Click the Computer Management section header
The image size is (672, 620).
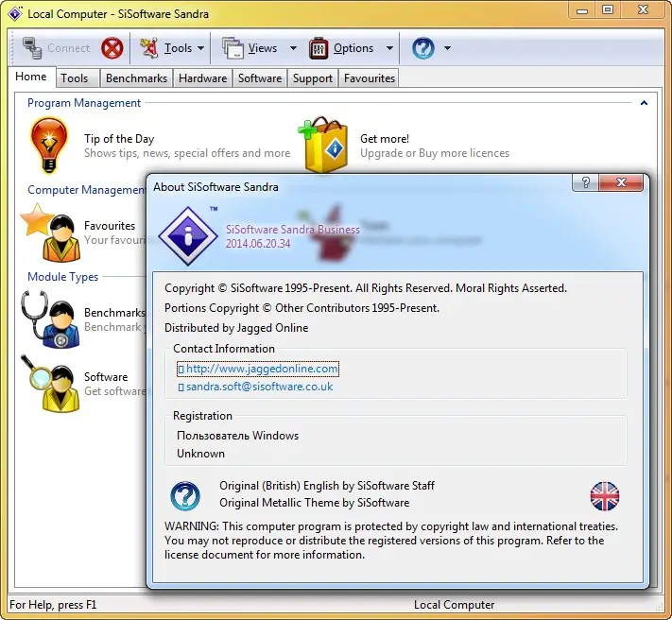tap(87, 190)
